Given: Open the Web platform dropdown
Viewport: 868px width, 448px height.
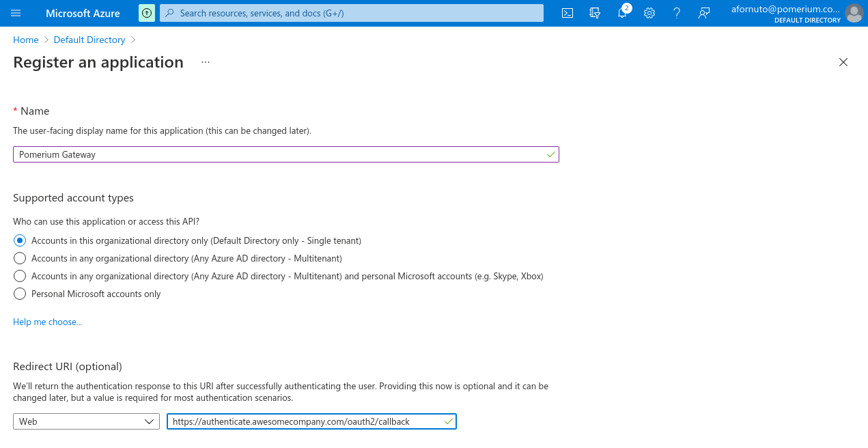Looking at the screenshot, I should (x=86, y=421).
